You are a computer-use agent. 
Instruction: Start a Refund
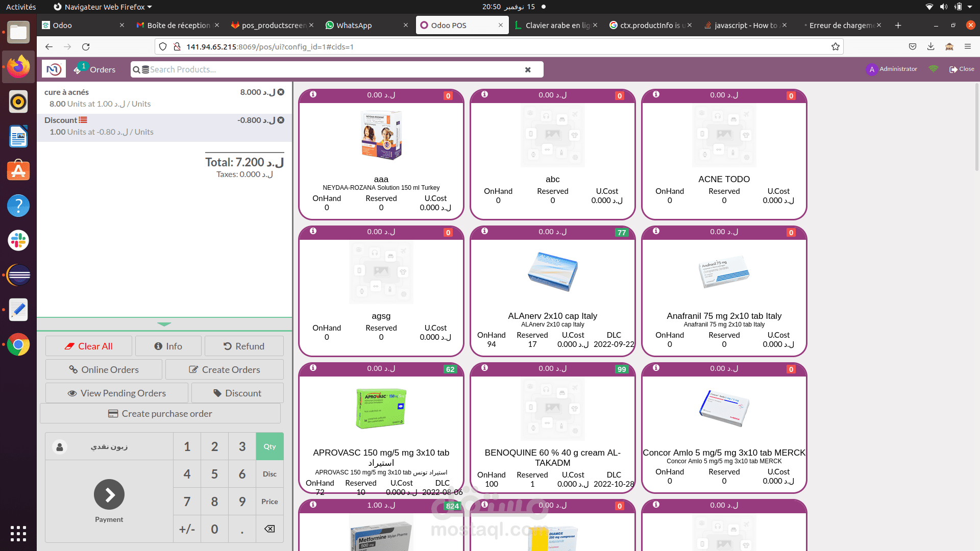pos(244,346)
